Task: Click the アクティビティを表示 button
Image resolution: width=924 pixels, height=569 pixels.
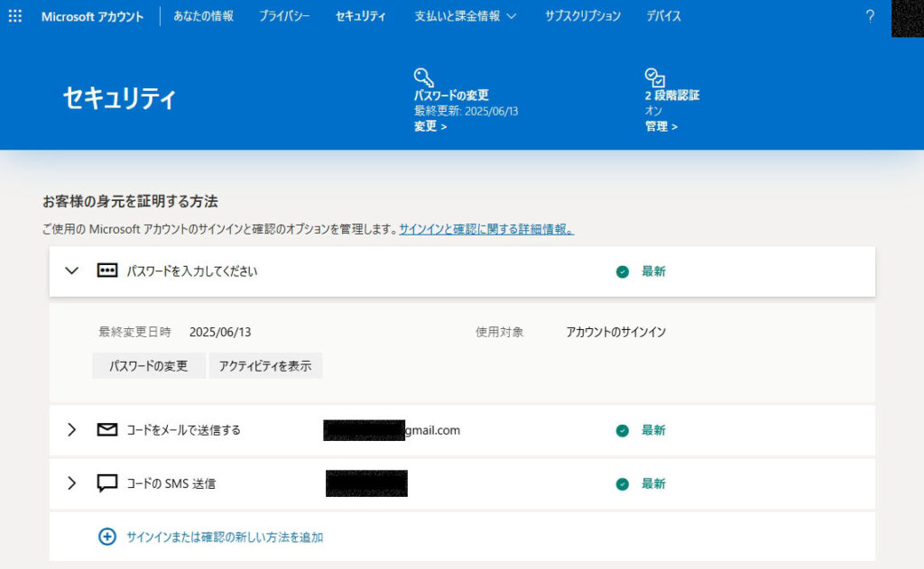Action: [265, 366]
